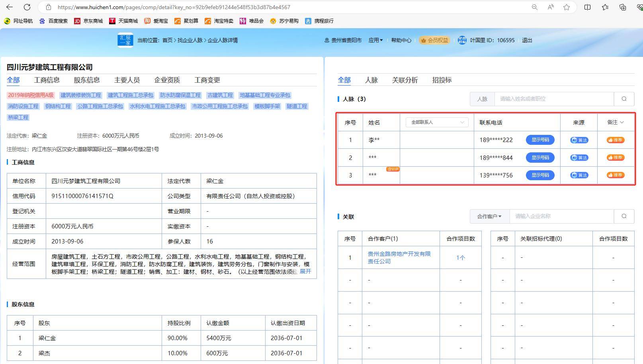The image size is (643, 364).
Task: Go back with the browser back arrow
Action: (10, 7)
